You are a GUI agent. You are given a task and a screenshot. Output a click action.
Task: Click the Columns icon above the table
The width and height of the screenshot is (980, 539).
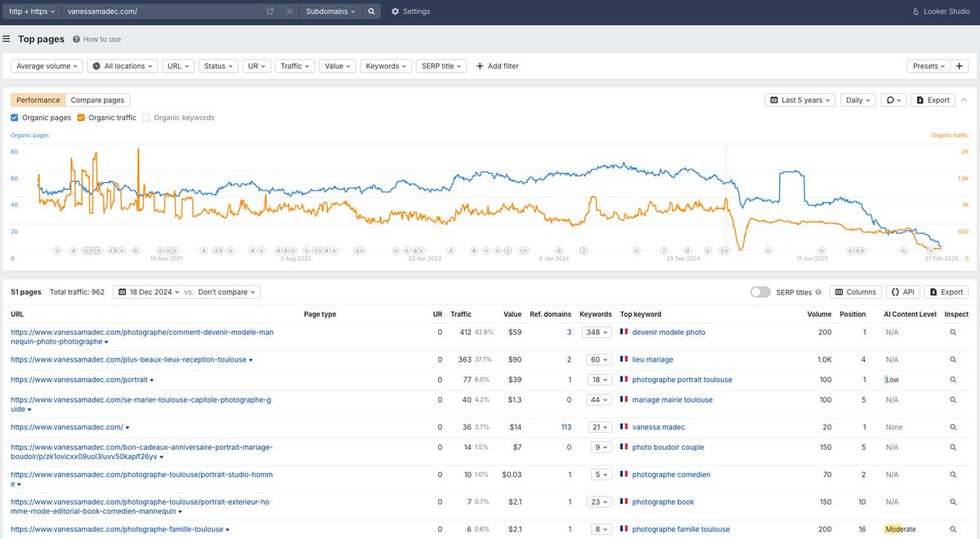click(855, 292)
